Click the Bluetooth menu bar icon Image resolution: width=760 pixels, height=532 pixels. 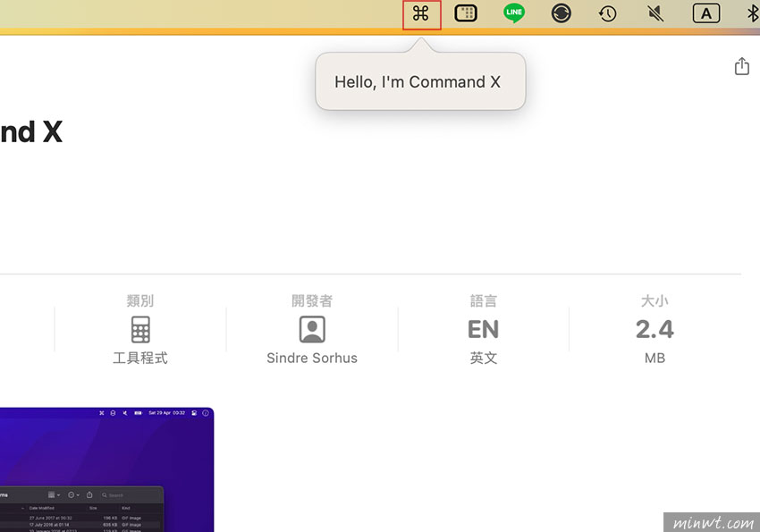point(753,13)
